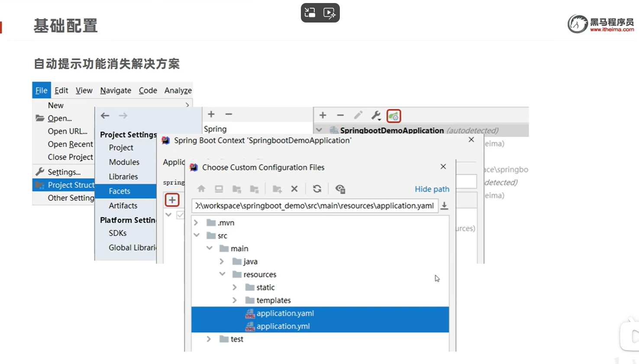Click Desktop directory icon in file chooser
This screenshot has height=364, width=639.
click(x=219, y=189)
